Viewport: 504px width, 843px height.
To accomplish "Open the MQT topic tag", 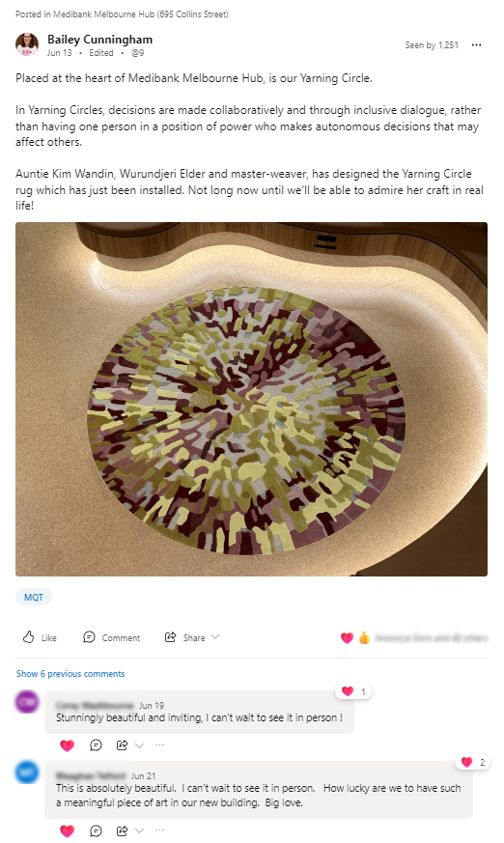I will [34, 598].
